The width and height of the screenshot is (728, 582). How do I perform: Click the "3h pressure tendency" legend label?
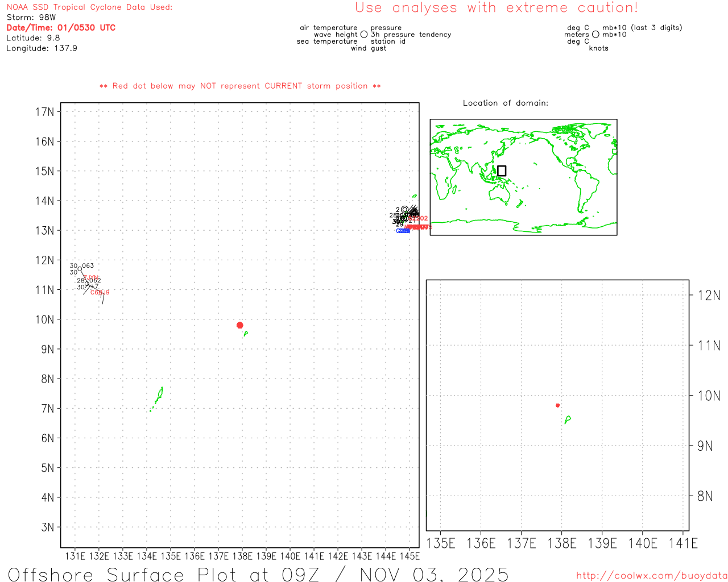click(x=411, y=35)
